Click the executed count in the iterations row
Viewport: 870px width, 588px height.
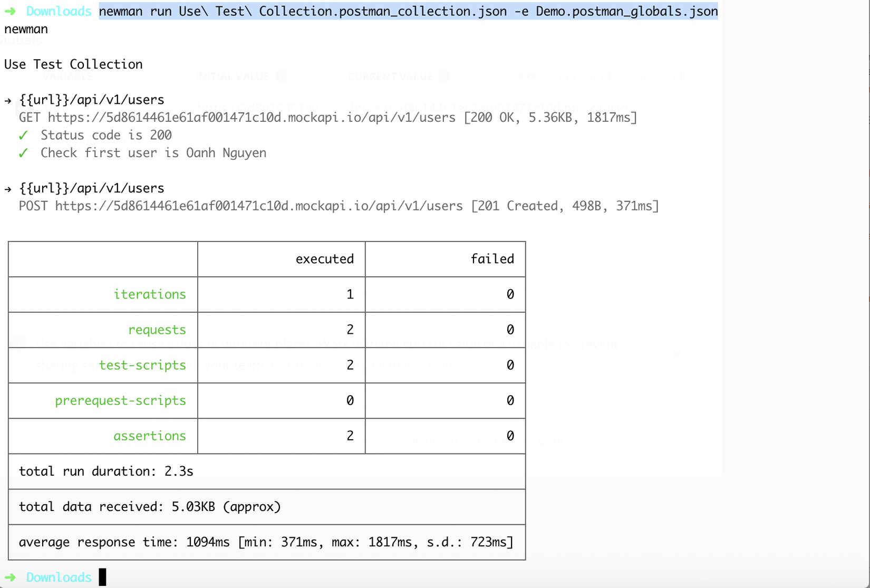[x=350, y=294]
